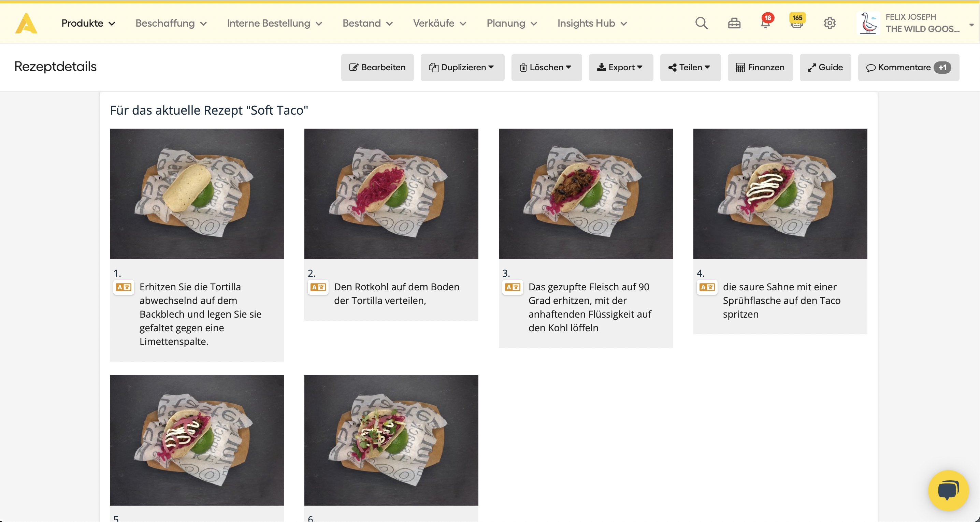Toggle the translation icon for step 3

click(513, 287)
